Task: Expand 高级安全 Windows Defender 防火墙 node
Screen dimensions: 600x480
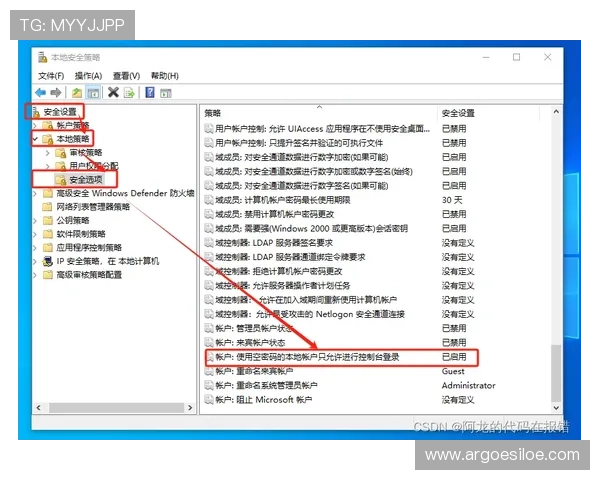Action: [35, 193]
